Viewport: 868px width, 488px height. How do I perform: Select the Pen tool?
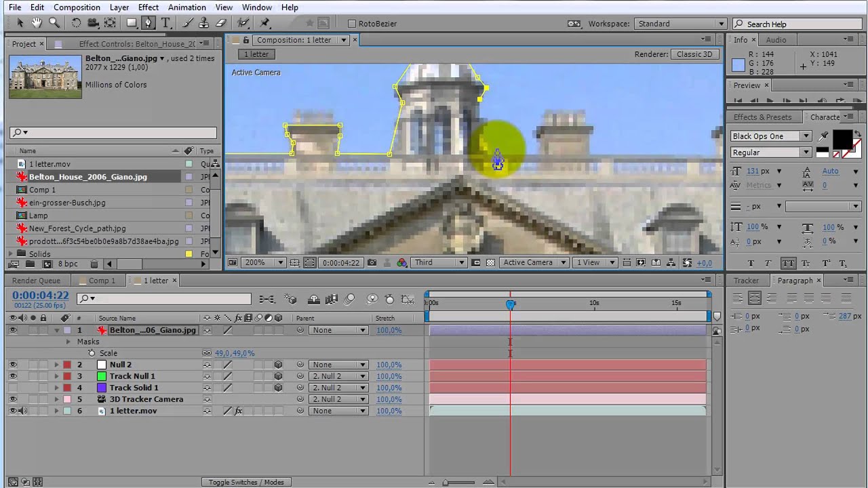pos(149,23)
